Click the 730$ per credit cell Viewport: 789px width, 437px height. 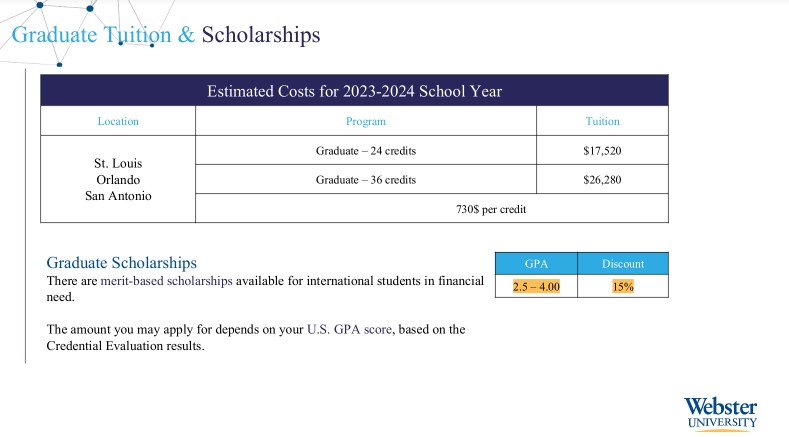490,209
